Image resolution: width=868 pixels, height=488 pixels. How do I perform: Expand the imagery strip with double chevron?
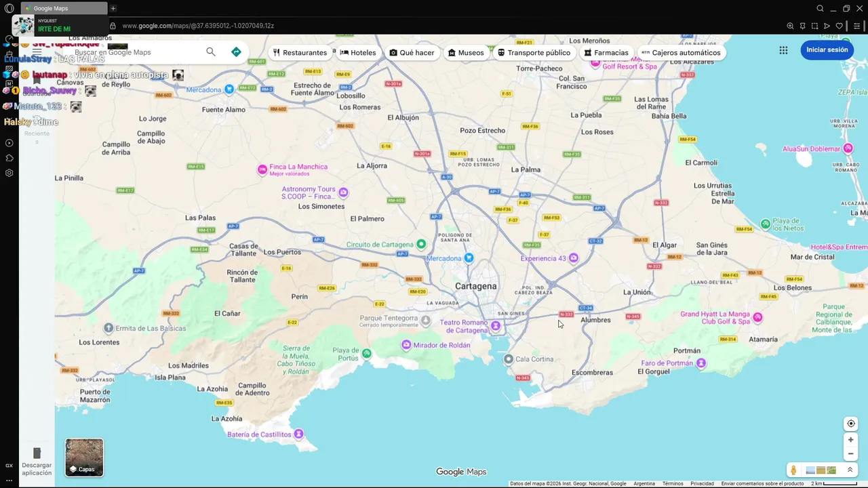(x=850, y=470)
